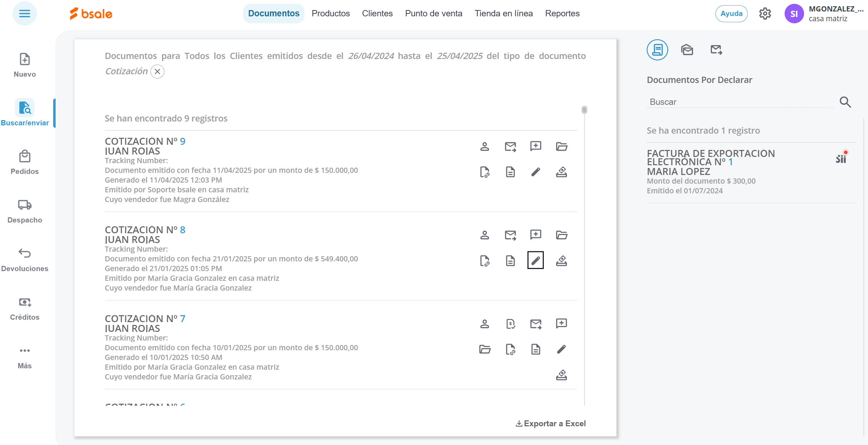Click the pencil edit icon for Cotización 8
Screen dimensions: 868x445
coord(535,260)
